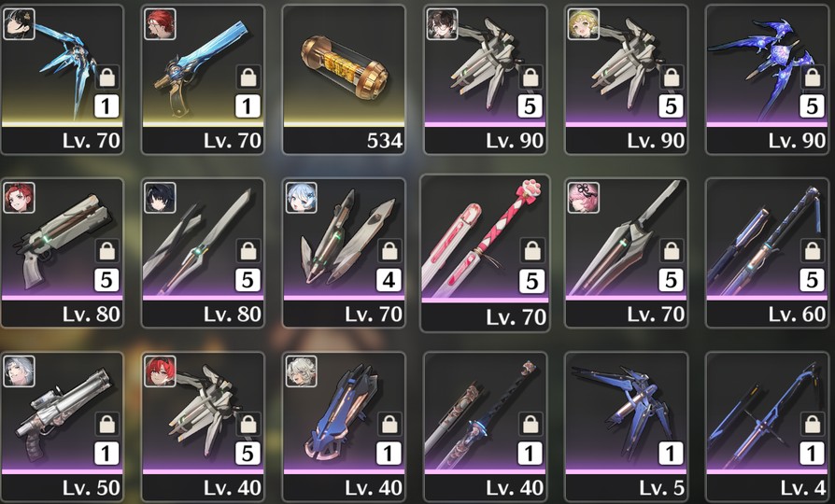This screenshot has width=835, height=504.
Task: Select the black and pink sword at Lv. 40
Action: coord(485,427)
